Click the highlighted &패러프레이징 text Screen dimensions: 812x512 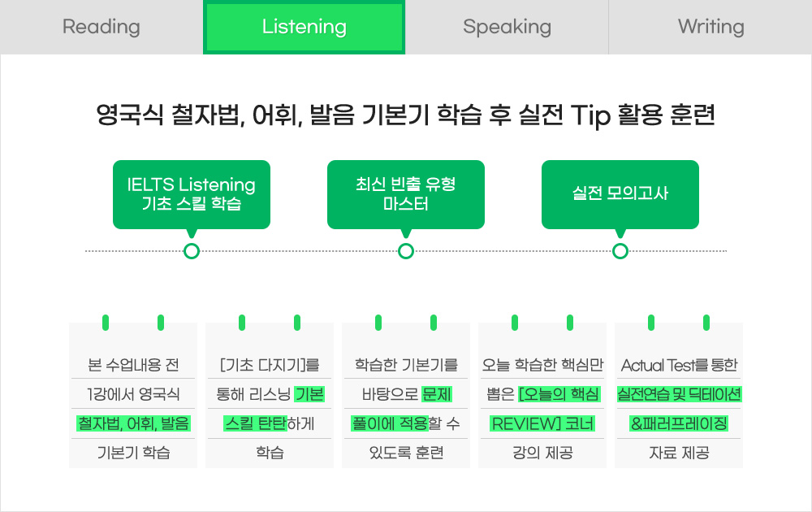point(679,423)
